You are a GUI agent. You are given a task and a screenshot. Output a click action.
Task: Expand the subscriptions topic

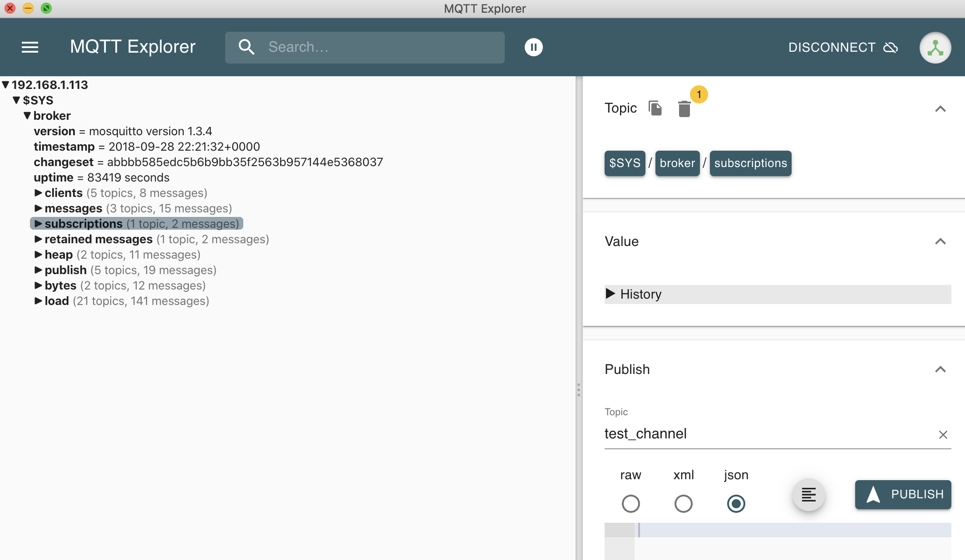(x=38, y=224)
